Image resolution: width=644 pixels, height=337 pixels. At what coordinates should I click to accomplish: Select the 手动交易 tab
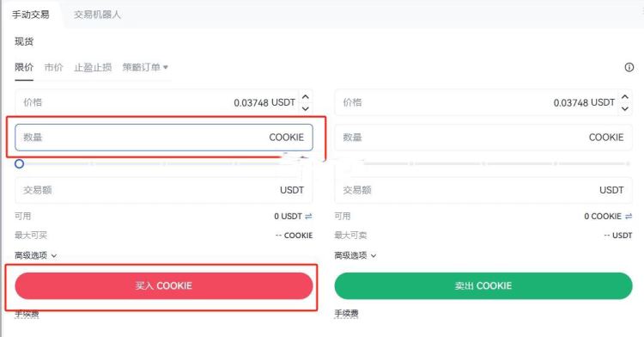click(x=30, y=15)
